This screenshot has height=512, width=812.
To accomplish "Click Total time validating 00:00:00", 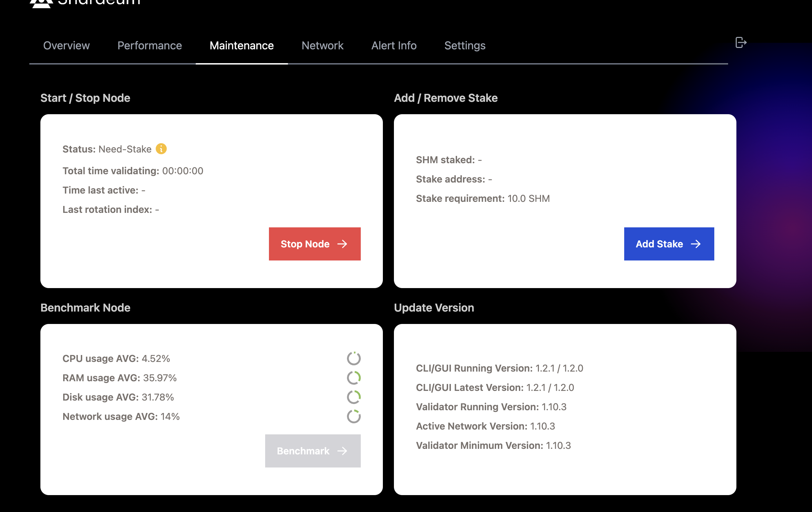I will pyautogui.click(x=133, y=171).
